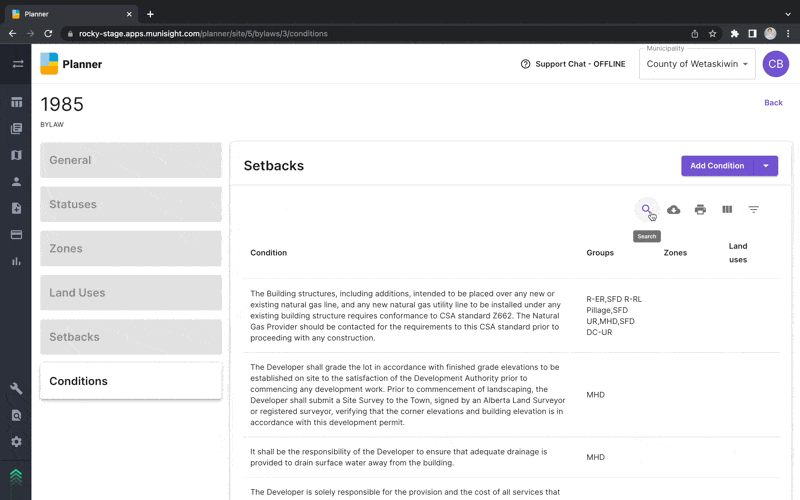Switch to the Zones tab
Viewport: 800px width, 500px height.
(131, 248)
